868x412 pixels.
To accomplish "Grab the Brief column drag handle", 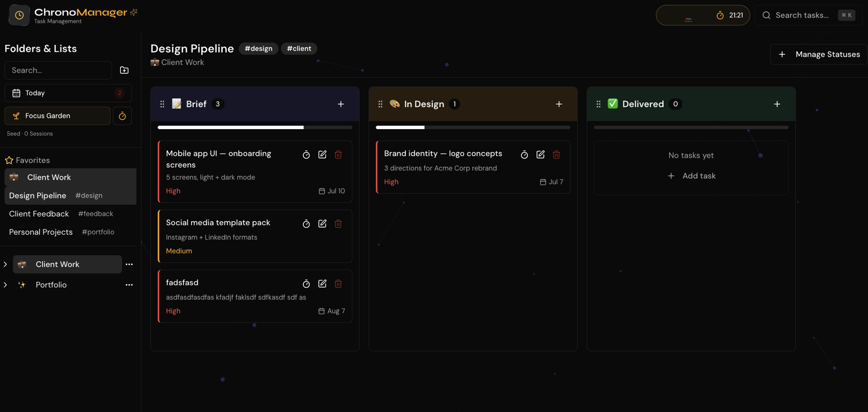I will (162, 104).
